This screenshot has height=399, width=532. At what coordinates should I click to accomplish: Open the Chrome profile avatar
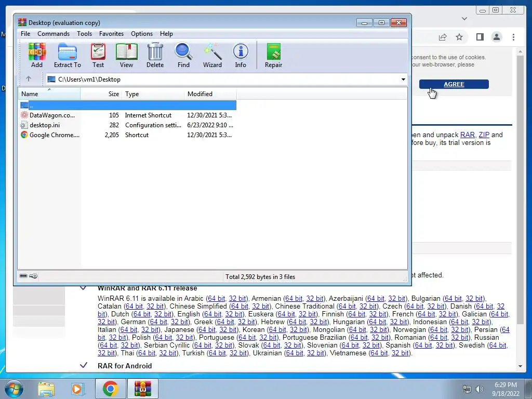496,37
